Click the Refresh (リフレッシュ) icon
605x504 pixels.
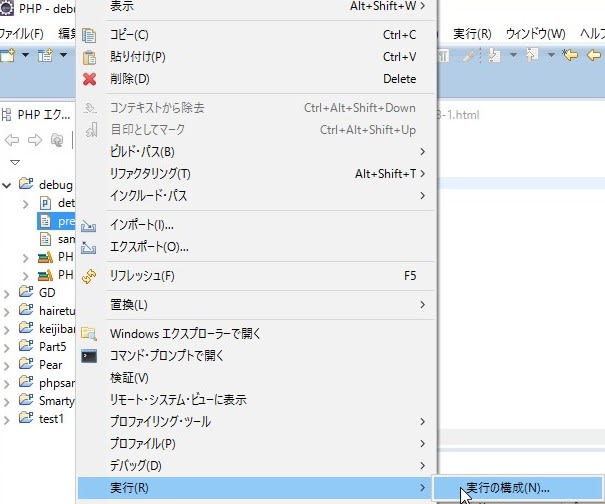coord(90,276)
